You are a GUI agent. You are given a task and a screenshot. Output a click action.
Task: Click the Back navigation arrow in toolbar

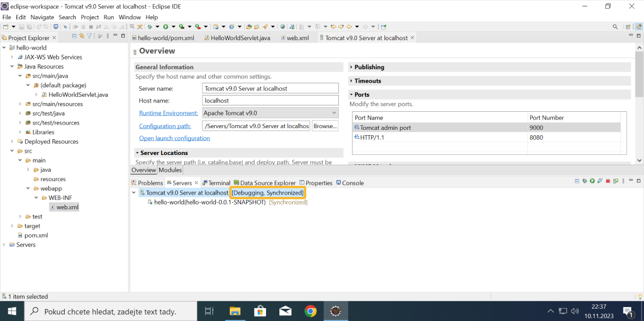click(x=349, y=27)
